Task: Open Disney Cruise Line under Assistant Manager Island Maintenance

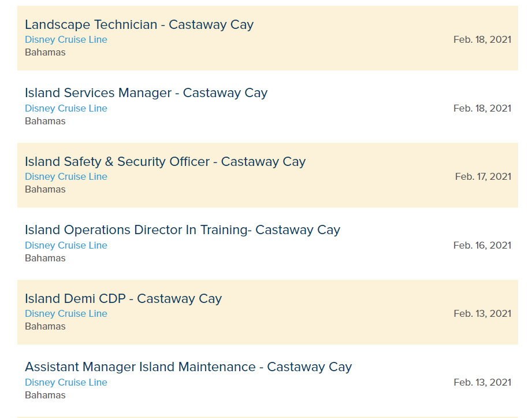Action: coord(66,383)
